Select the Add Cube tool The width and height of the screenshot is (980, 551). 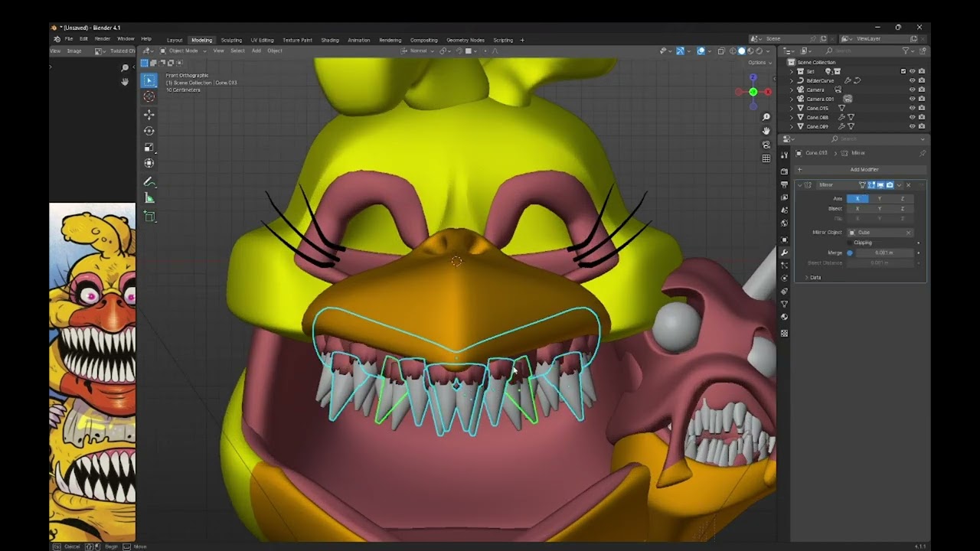[149, 217]
